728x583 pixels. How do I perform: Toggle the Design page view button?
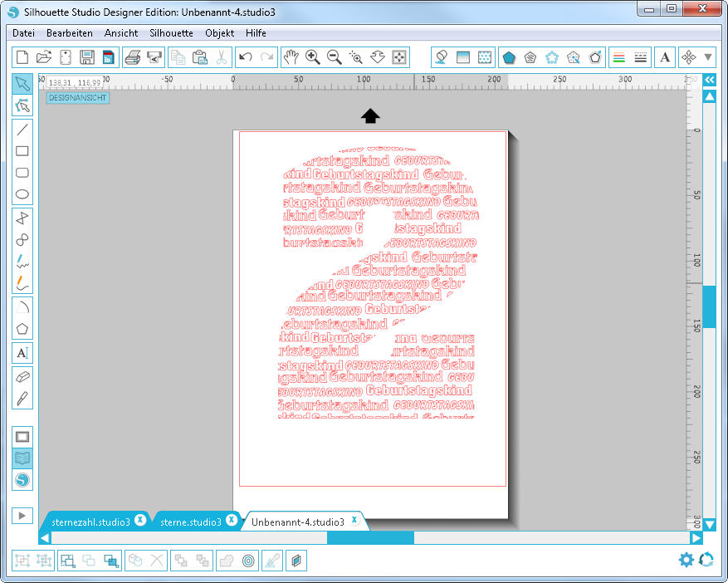[x=22, y=437]
